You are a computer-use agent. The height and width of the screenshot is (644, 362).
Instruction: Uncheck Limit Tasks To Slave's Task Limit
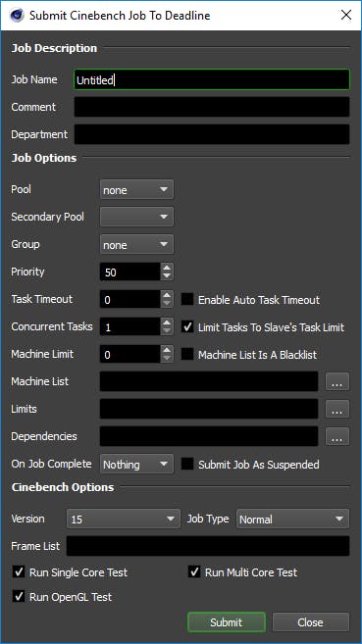[187, 327]
